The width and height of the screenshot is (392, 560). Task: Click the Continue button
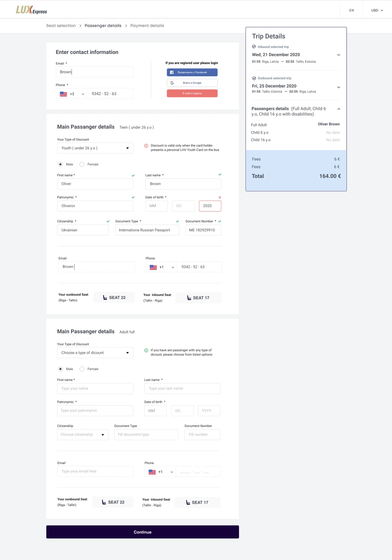point(143,532)
